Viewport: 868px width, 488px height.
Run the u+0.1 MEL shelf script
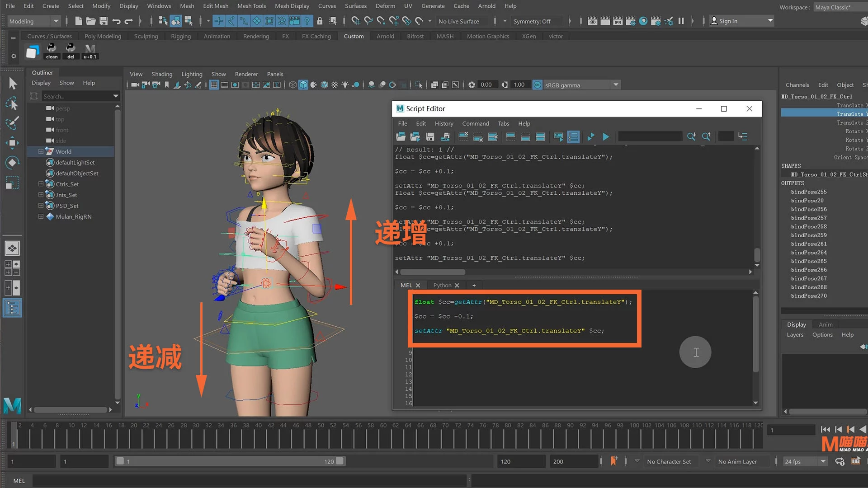point(90,51)
